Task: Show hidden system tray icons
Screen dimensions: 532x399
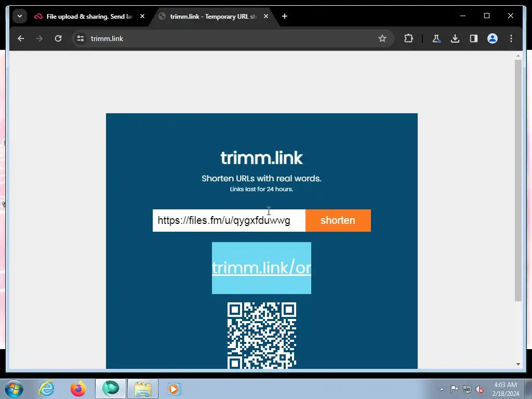Action: click(442, 389)
